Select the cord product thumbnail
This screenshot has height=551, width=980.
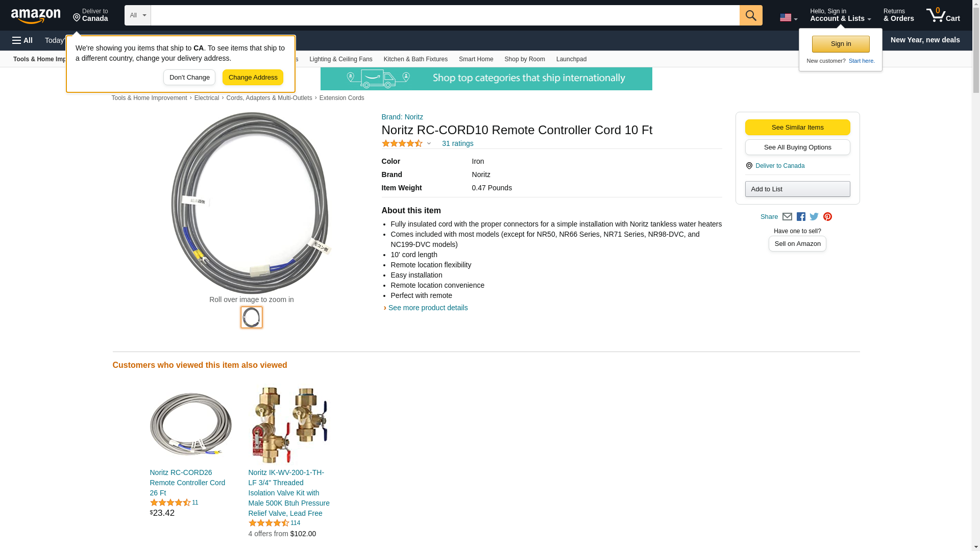tap(252, 317)
